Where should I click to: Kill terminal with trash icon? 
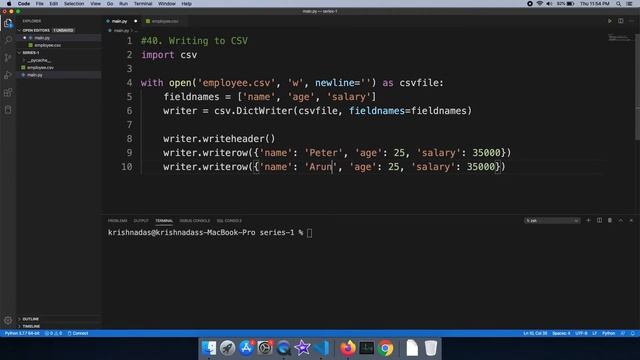tap(610, 220)
